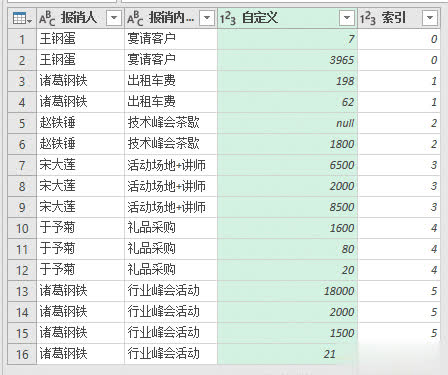Open the table menu icon in header corner
The image size is (448, 375).
coord(22,18)
